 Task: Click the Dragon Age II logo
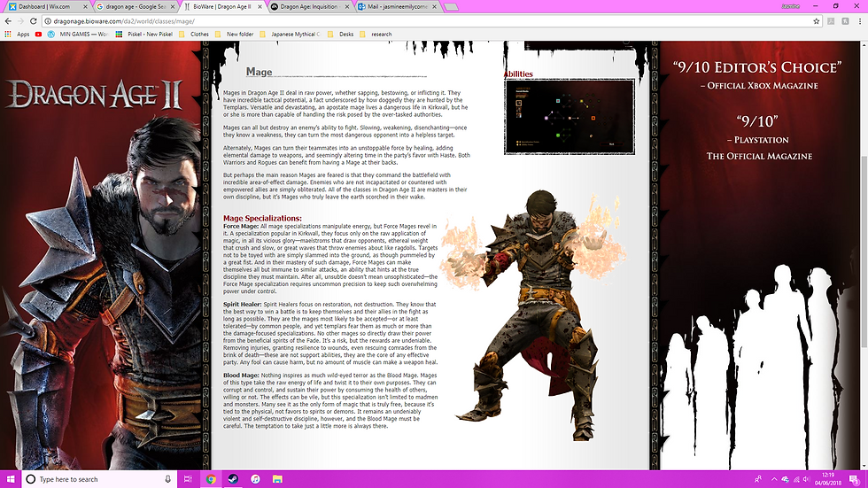pyautogui.click(x=94, y=95)
